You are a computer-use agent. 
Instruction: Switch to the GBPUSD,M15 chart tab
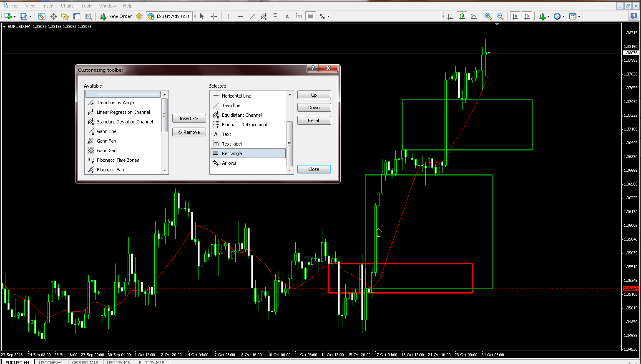85,362
